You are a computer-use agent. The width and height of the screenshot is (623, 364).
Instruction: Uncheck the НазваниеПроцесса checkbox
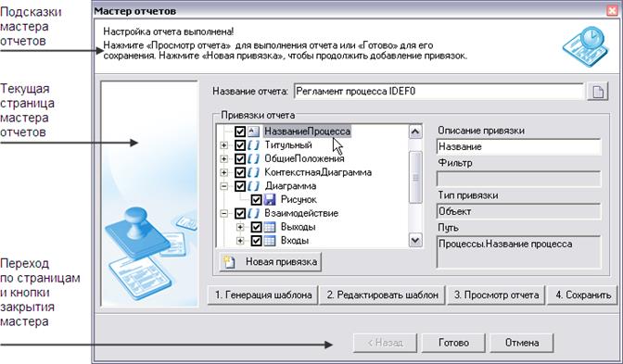point(240,132)
